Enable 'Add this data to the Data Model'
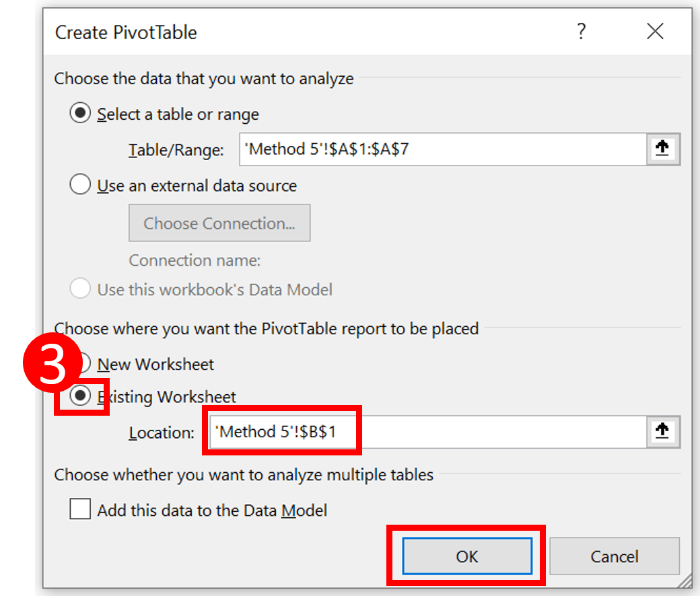Image resolution: width=700 pixels, height=596 pixels. coord(80,509)
